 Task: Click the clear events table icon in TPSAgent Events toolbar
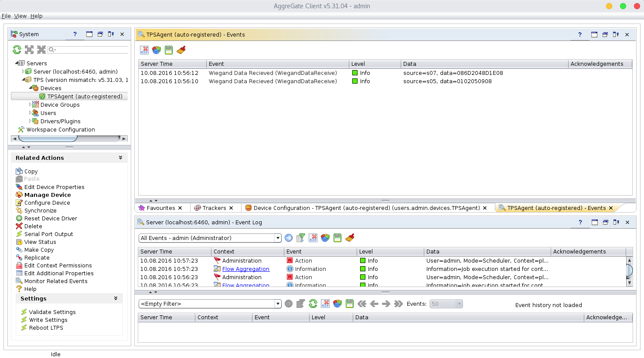click(144, 50)
